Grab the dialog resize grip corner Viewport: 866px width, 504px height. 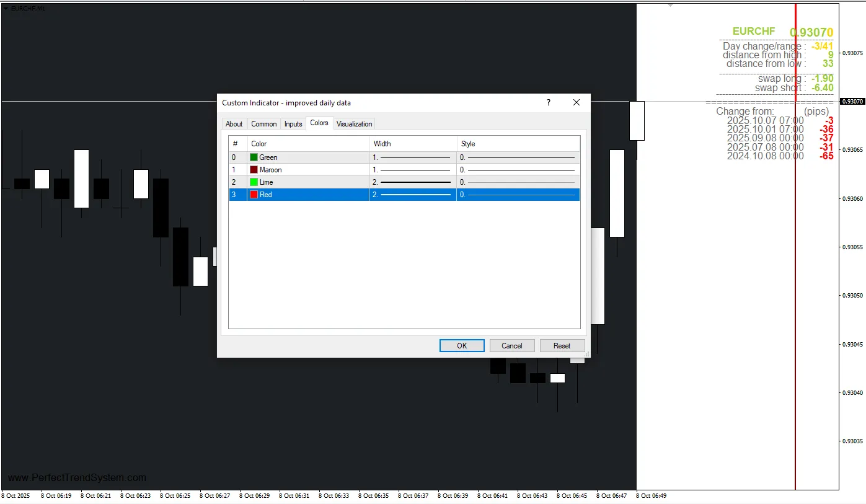point(586,354)
